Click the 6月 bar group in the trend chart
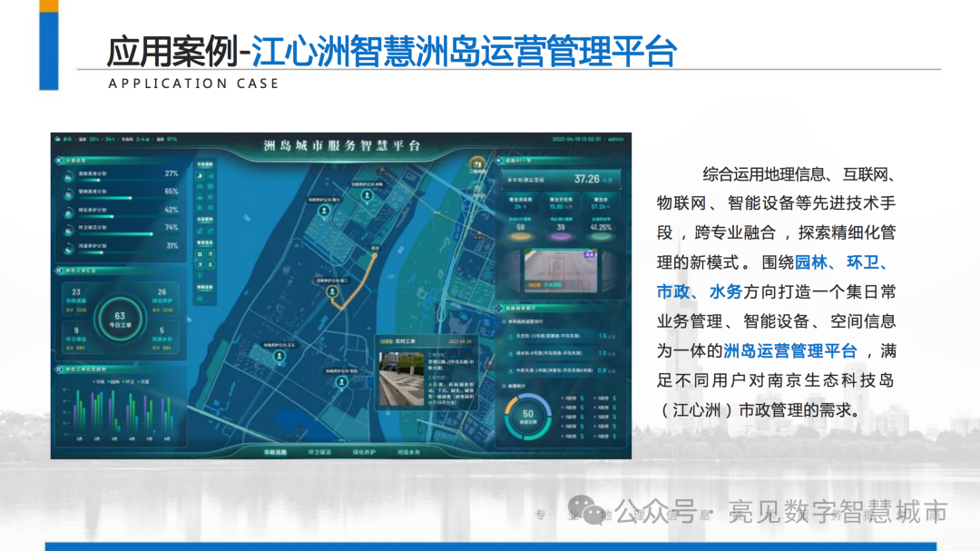 tap(167, 413)
